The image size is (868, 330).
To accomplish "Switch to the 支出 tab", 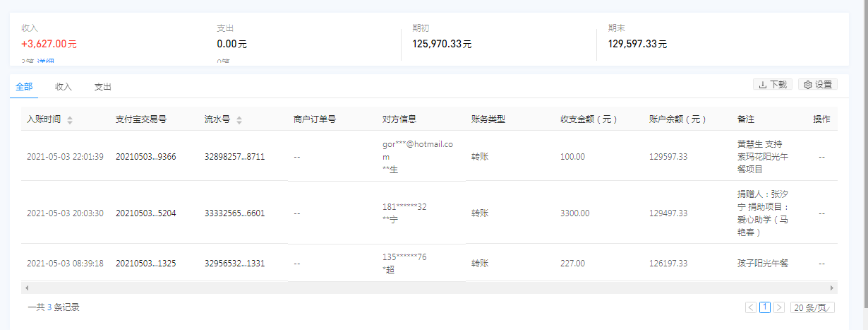I will tap(103, 87).
